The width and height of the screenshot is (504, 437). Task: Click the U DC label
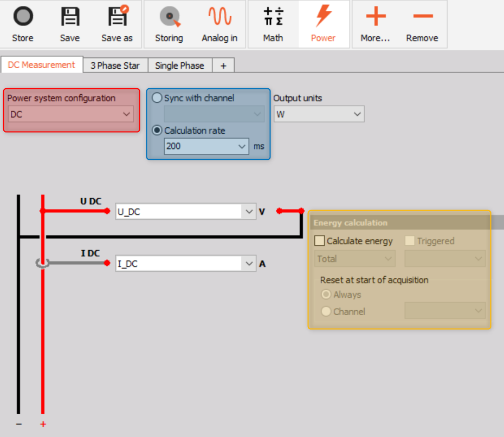click(x=91, y=201)
